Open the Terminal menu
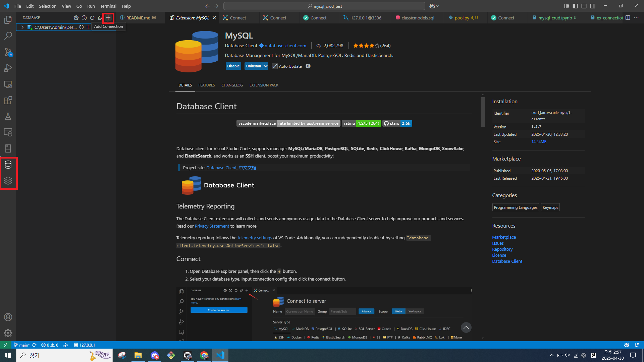644x362 pixels. [108, 6]
